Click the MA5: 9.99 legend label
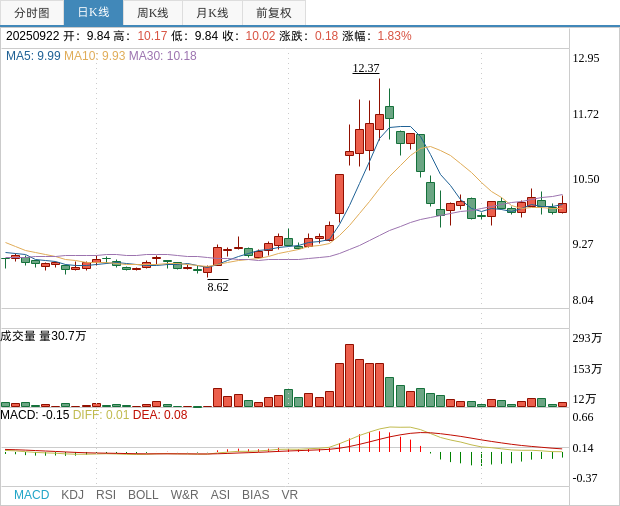620x506 pixels. 33,56
